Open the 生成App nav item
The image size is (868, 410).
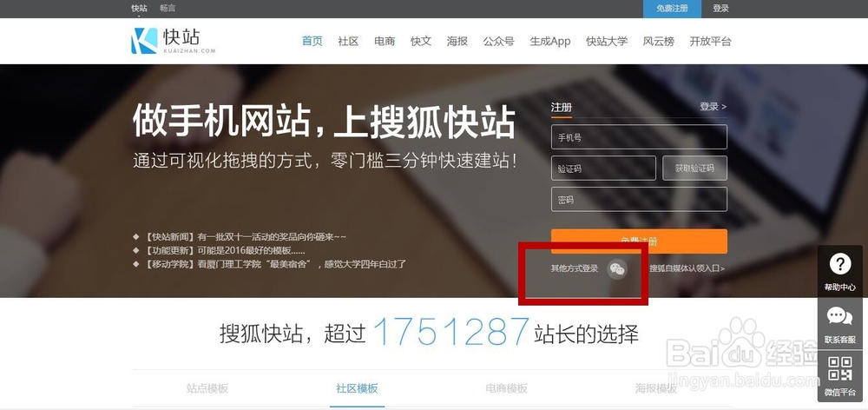(550, 41)
